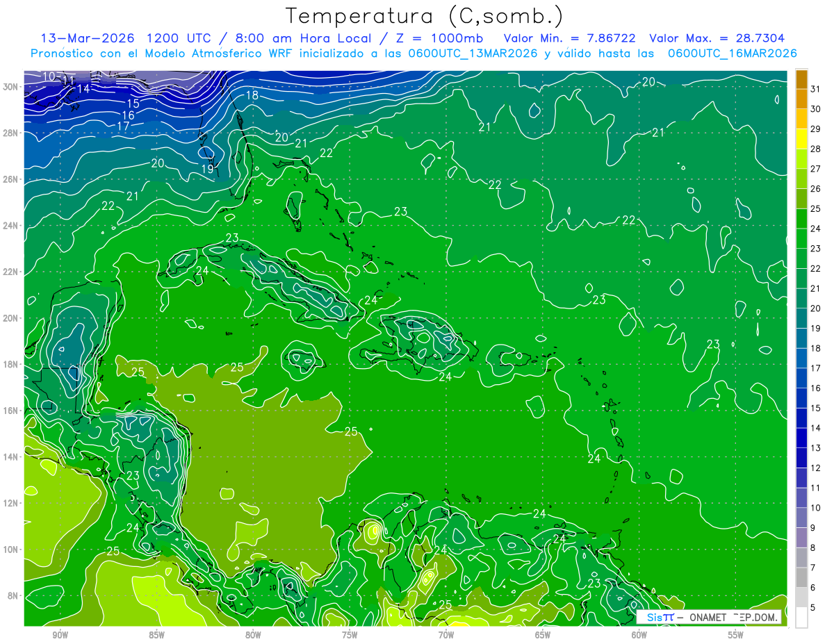
Task: Click the '12N' latitude axis label
Action: pos(11,503)
